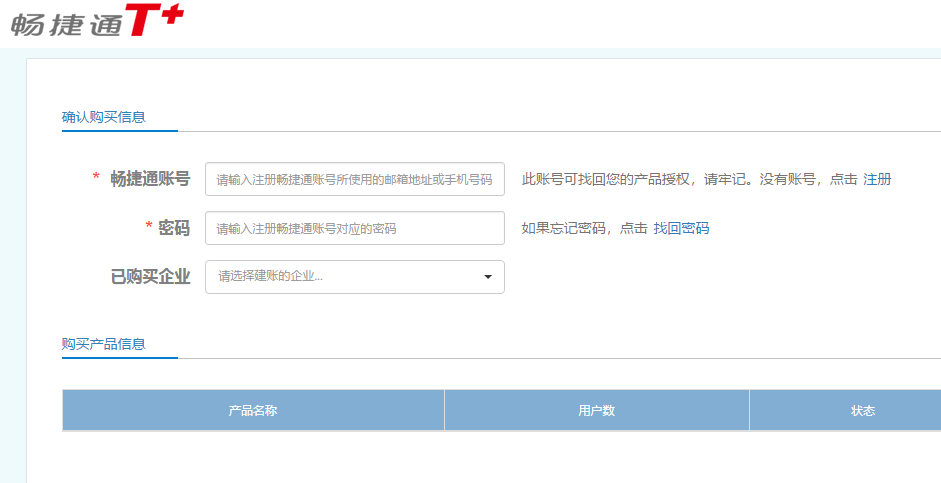This screenshot has height=483, width=941.
Task: Focus the 密码 input field
Action: pyautogui.click(x=355, y=228)
